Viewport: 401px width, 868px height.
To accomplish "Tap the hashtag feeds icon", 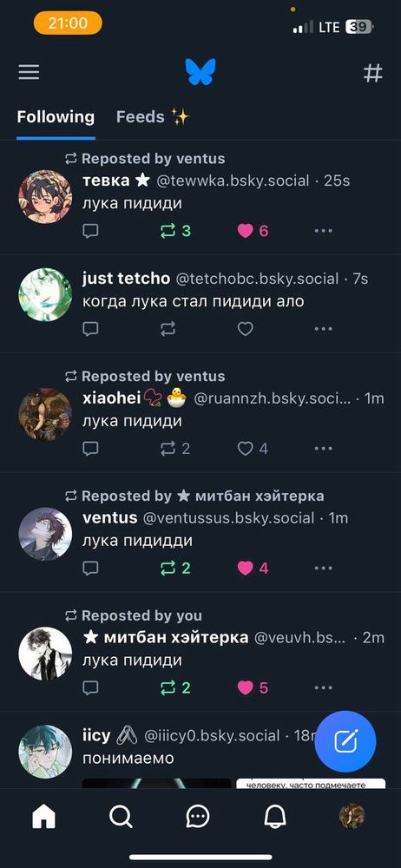I will tap(372, 73).
